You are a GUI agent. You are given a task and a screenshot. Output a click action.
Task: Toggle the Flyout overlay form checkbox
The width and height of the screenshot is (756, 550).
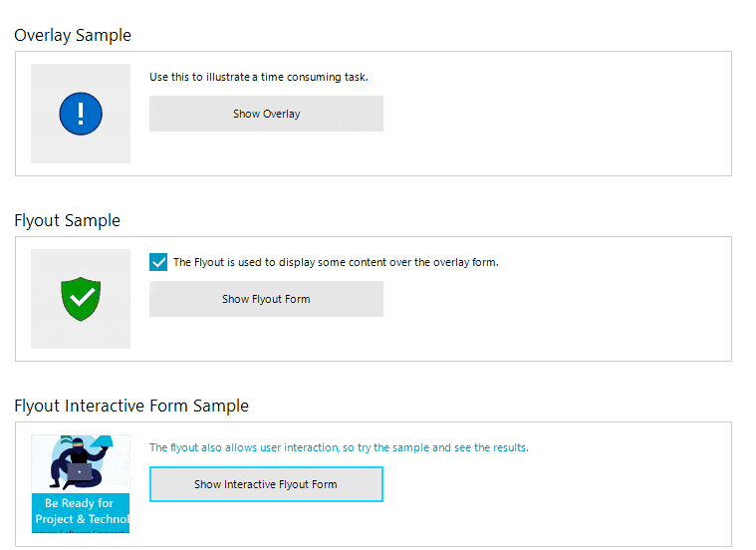(158, 262)
